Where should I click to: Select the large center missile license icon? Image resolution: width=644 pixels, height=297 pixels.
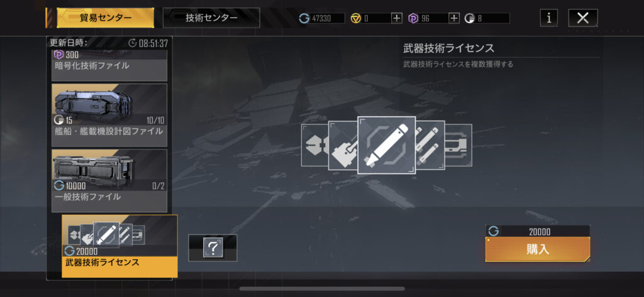point(387,145)
